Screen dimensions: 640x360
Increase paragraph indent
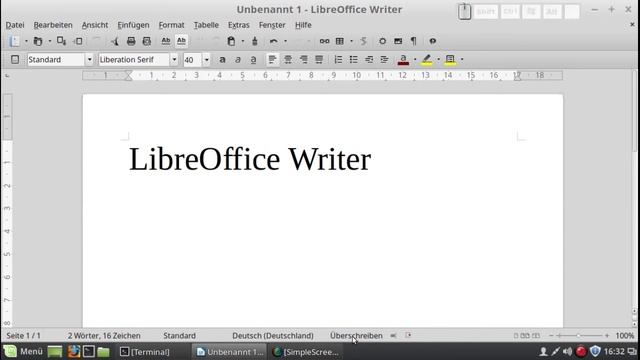[x=384, y=60]
